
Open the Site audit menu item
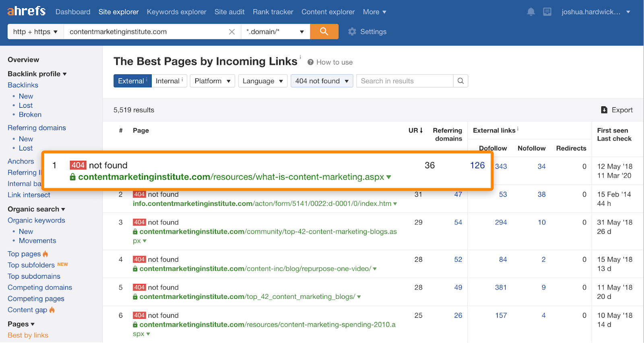[229, 12]
